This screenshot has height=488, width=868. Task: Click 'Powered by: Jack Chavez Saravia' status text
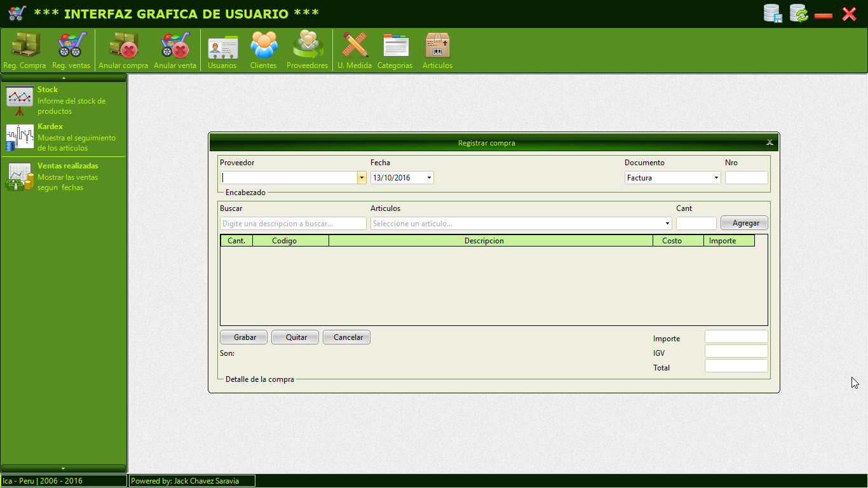[185, 481]
